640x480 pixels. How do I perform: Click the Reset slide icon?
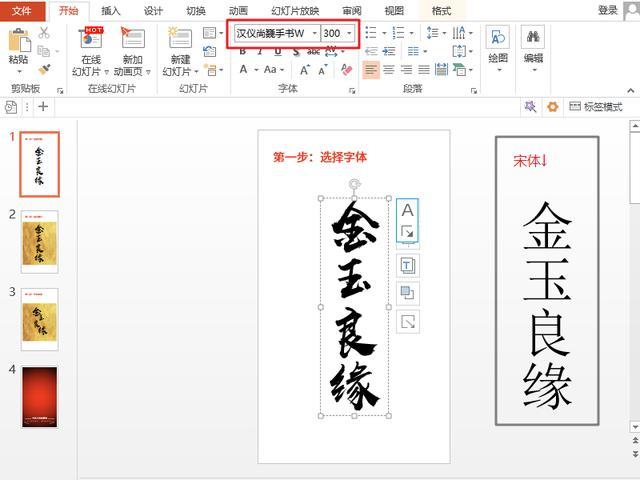tap(210, 51)
